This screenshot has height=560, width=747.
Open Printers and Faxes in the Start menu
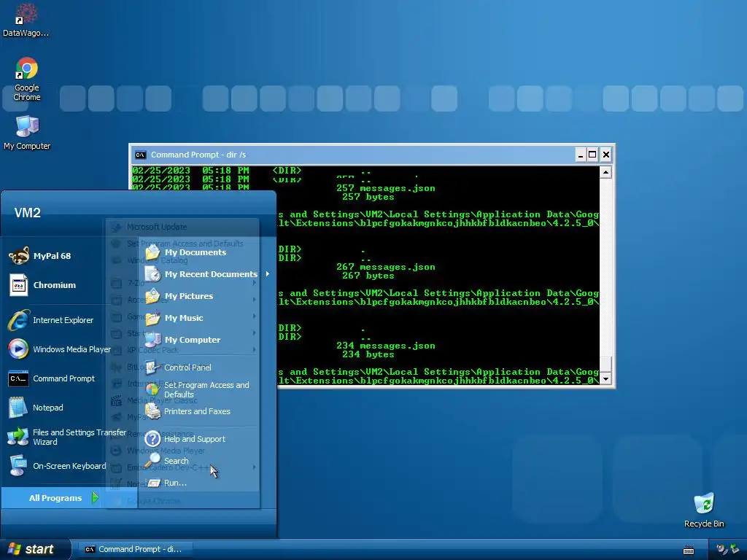pyautogui.click(x=187, y=411)
